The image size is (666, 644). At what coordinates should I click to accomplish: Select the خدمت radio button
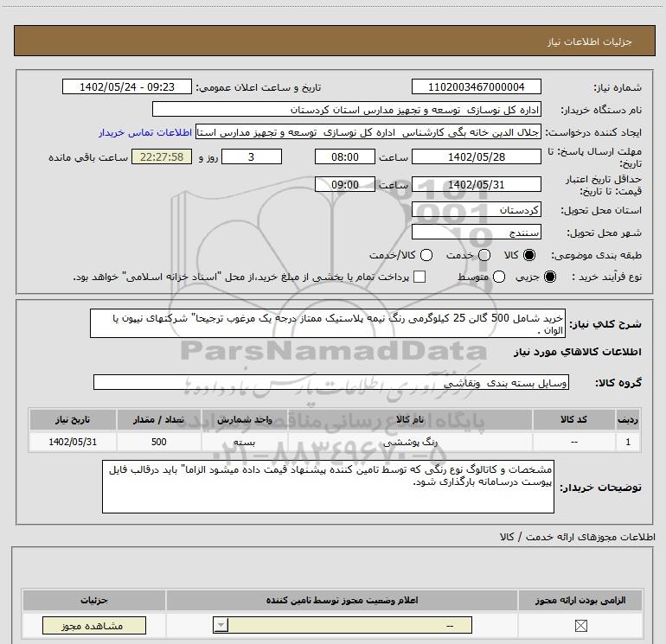tap(484, 255)
